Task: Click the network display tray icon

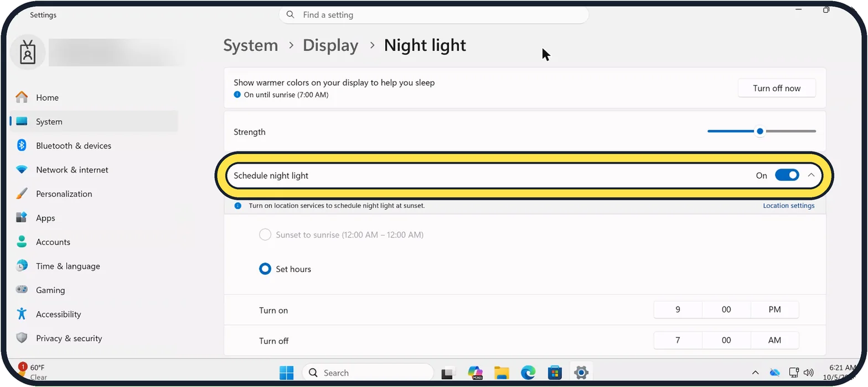Action: click(793, 373)
